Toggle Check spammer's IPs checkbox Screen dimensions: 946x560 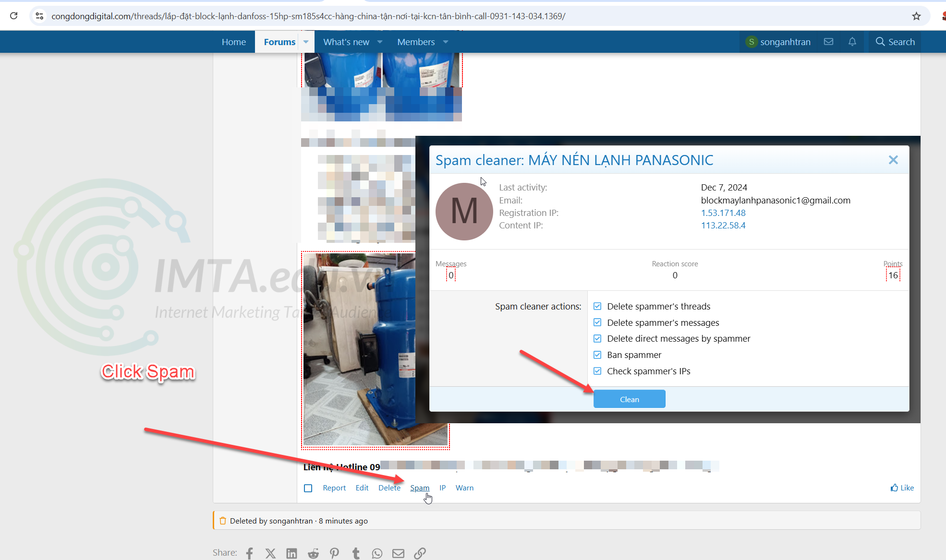(597, 370)
